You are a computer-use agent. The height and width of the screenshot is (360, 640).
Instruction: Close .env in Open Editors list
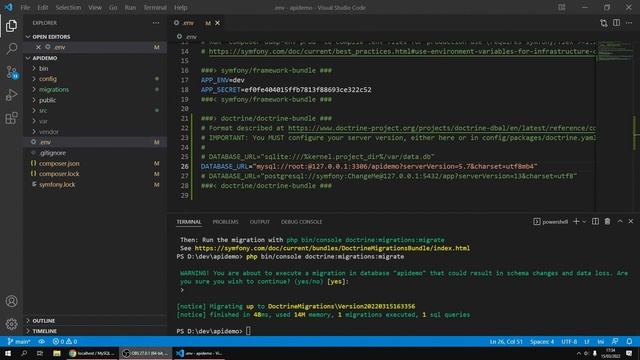coord(38,47)
